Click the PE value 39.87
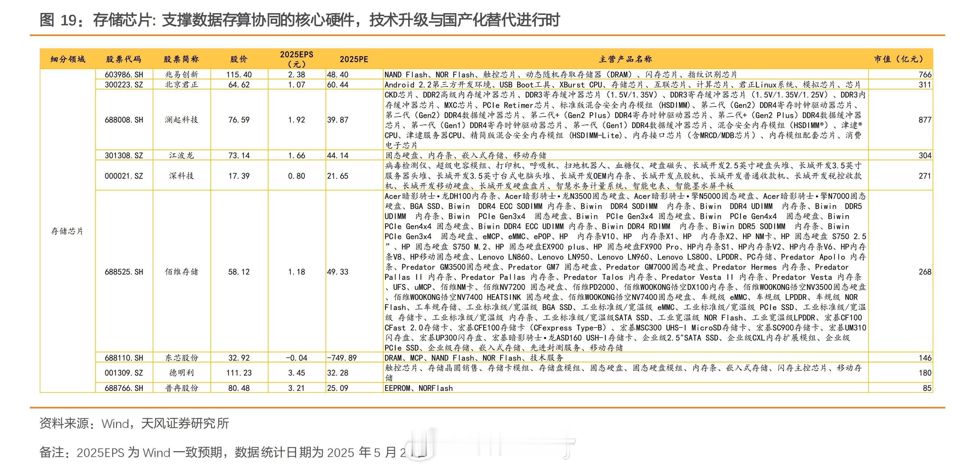Viewport: 980px width, 471px height. point(337,120)
